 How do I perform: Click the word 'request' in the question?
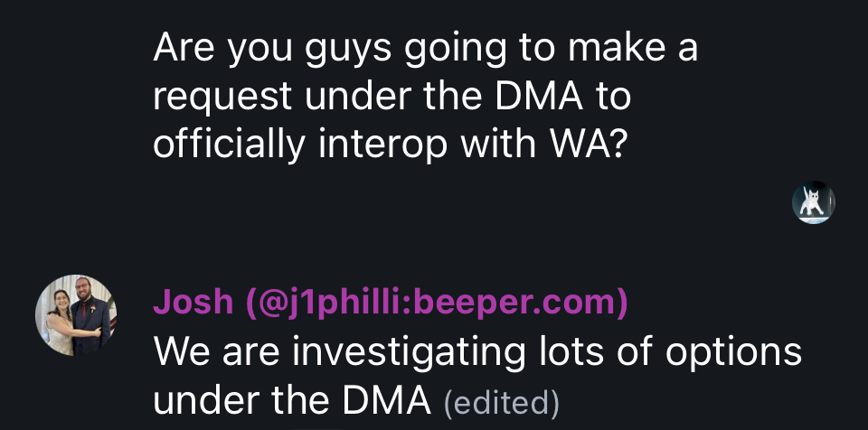pyautogui.click(x=222, y=98)
